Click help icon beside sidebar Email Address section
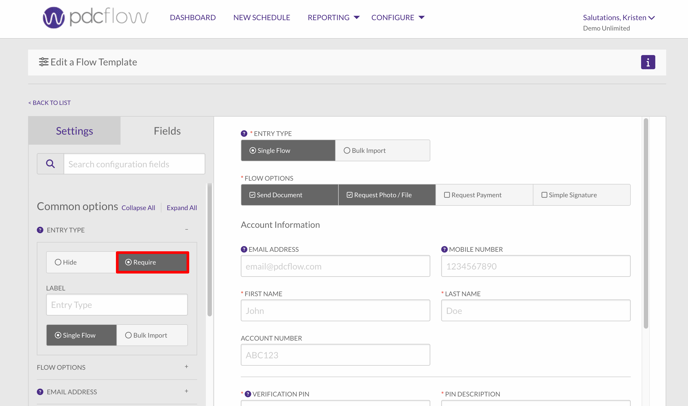Viewport: 688px width, 406px height. pyautogui.click(x=40, y=392)
